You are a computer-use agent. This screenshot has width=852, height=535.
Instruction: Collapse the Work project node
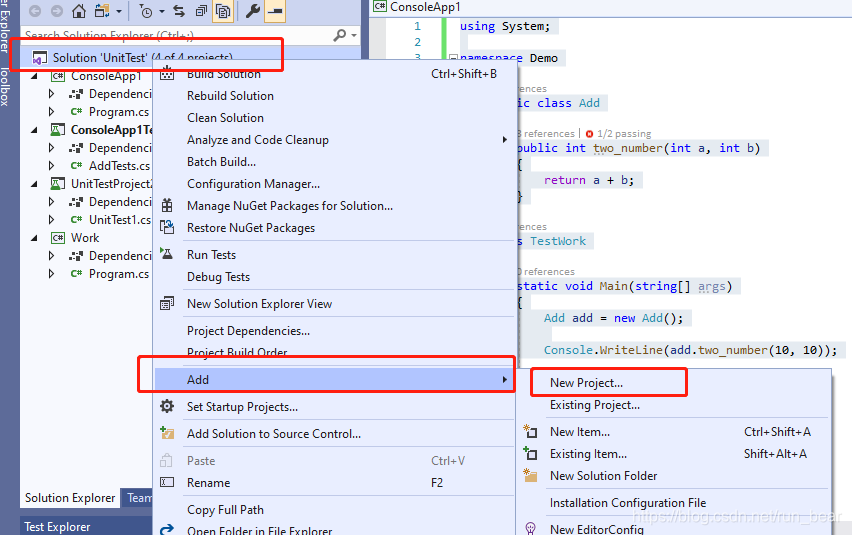34,237
